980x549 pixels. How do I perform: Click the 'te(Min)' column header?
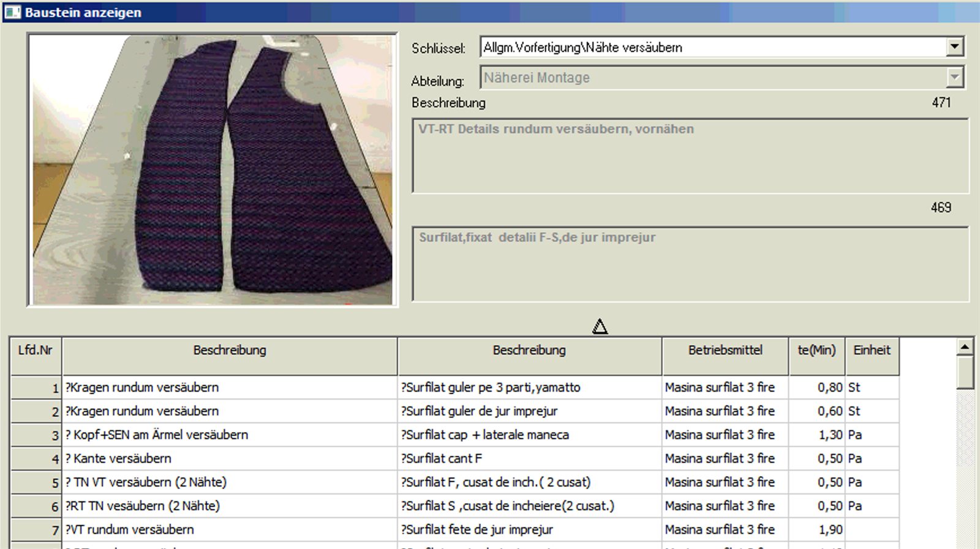click(816, 356)
